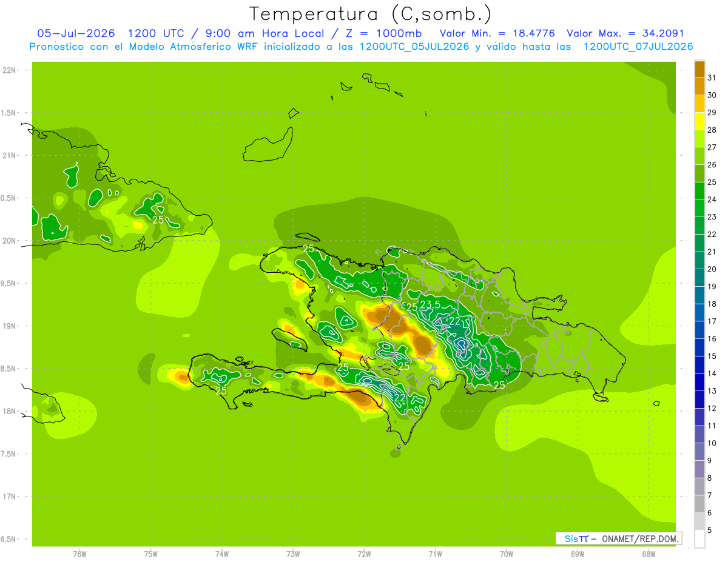
Task: Click the '20N' latitude axis label
Action: (9, 241)
